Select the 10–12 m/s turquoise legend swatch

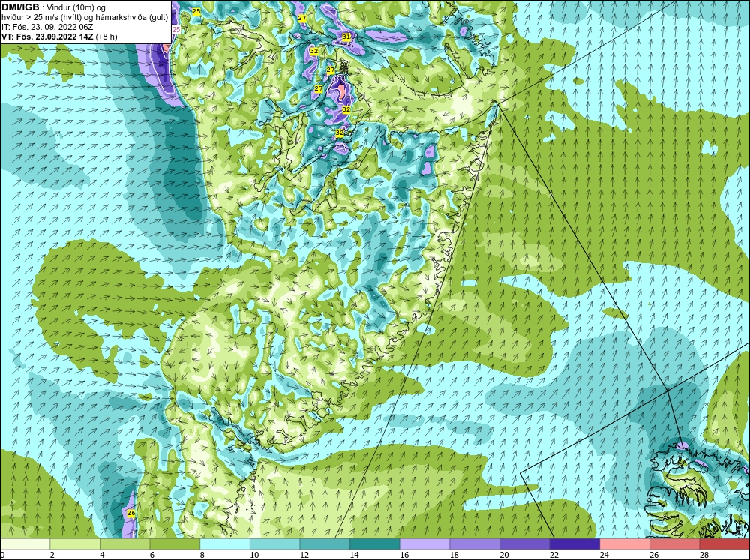click(x=274, y=544)
